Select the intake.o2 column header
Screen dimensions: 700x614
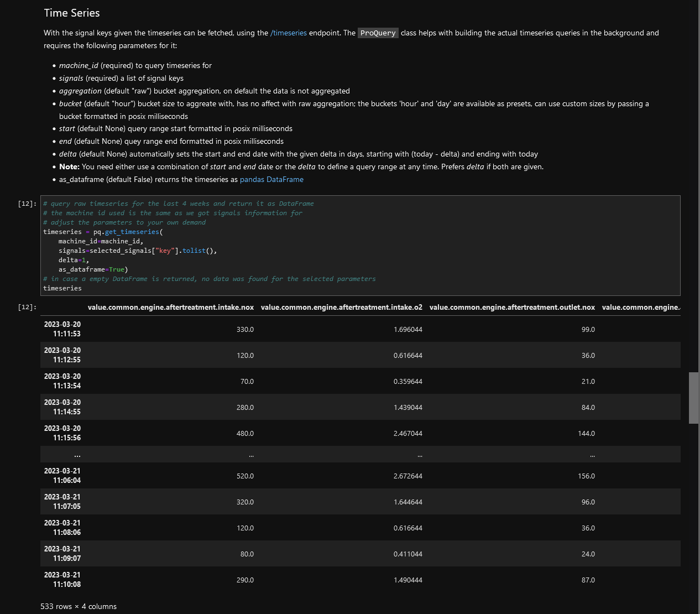(341, 308)
